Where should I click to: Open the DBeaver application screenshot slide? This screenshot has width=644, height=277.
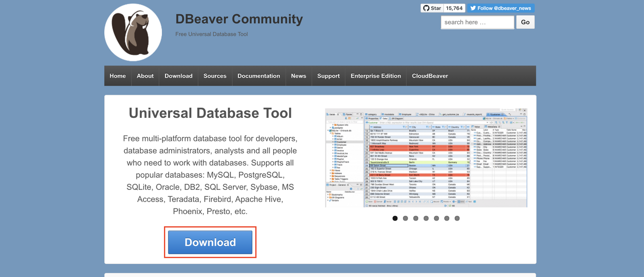(426, 158)
